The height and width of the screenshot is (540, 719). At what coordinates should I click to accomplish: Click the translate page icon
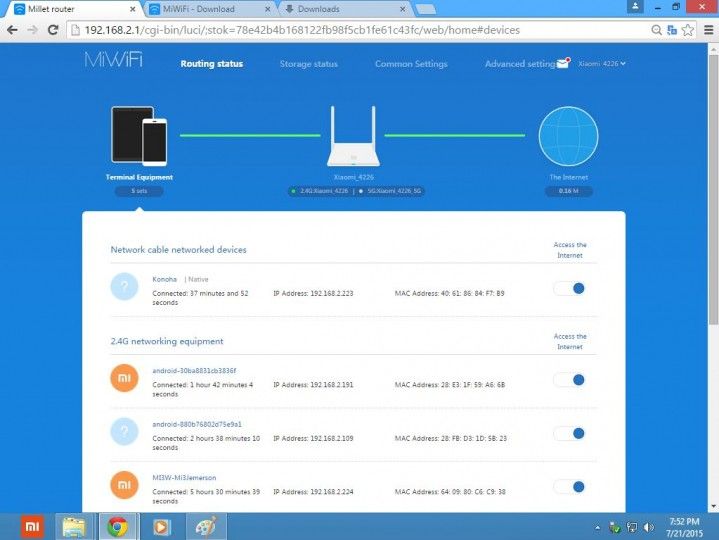pyautogui.click(x=672, y=30)
